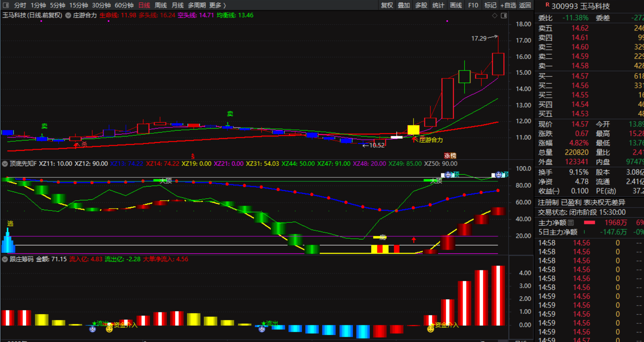Expand the 庄游合力 indicator dropdown

[x=68, y=15]
